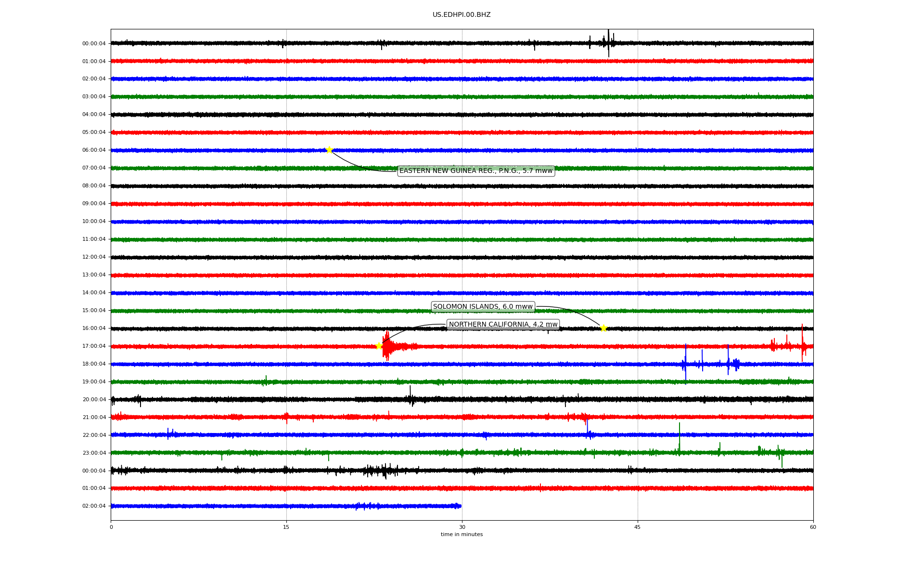This screenshot has height=578, width=924.
Task: Click the last 02:00:04 row label at bottom
Action: tap(94, 506)
